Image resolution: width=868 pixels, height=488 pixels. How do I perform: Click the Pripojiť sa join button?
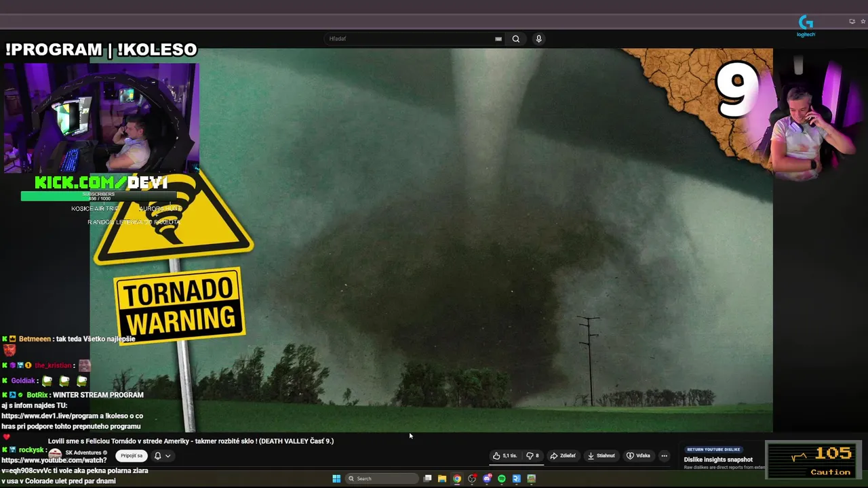click(132, 455)
